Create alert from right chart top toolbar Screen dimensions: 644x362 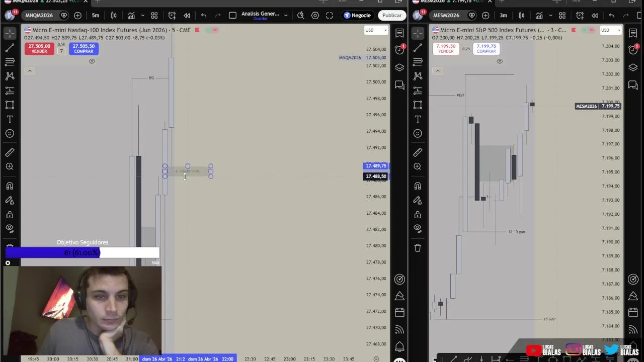(x=580, y=16)
